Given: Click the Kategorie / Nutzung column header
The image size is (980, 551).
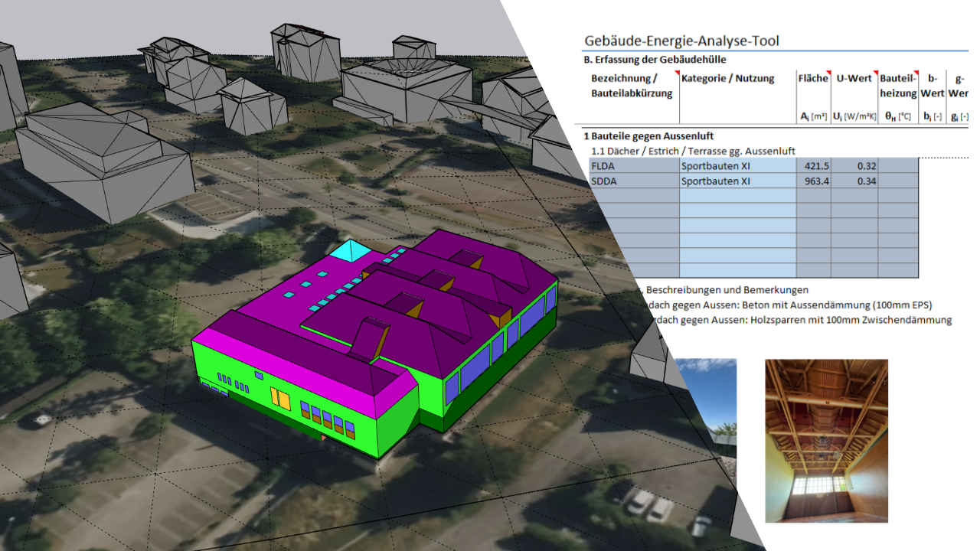Looking at the screenshot, I should coord(727,79).
